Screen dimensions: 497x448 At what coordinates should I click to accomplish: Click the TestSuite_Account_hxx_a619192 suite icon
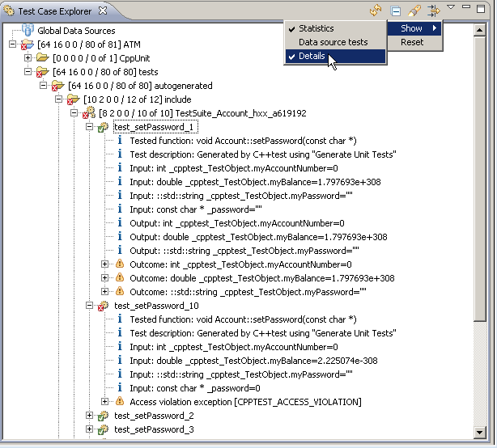click(89, 113)
